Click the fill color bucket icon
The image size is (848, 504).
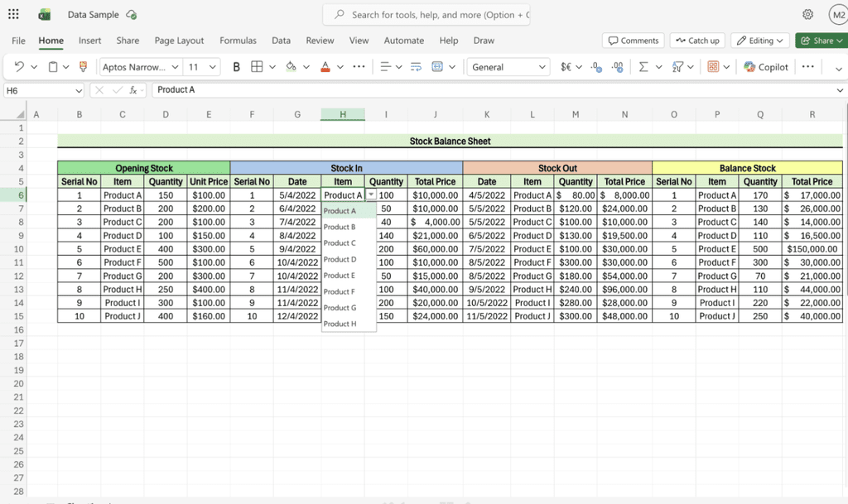291,67
